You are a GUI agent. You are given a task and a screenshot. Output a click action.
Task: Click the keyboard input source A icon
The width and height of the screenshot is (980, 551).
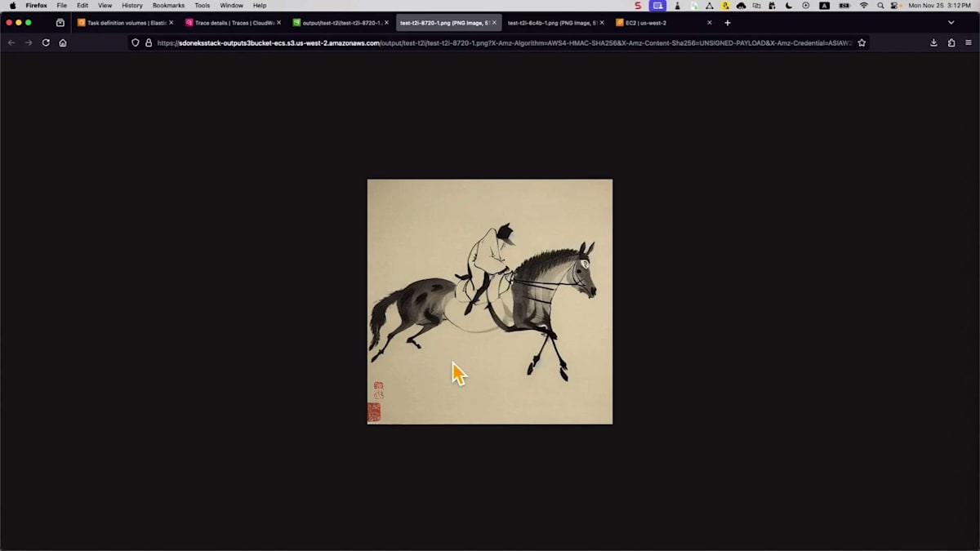pyautogui.click(x=824, y=6)
